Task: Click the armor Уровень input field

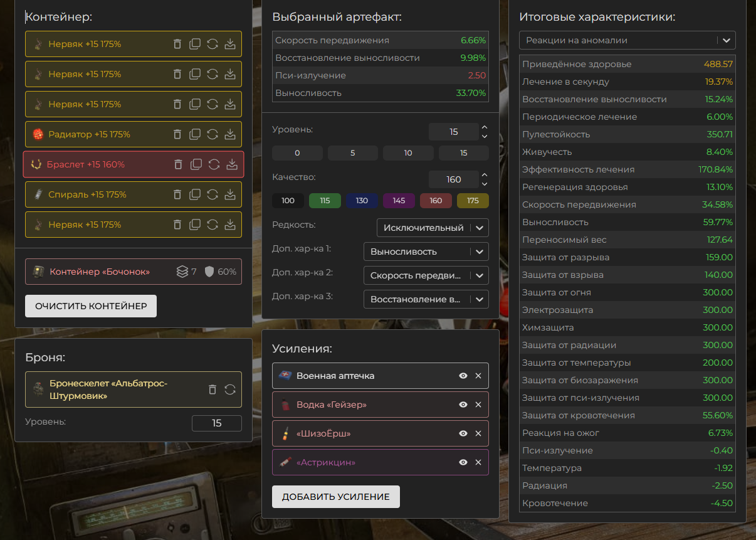Action: pos(216,423)
